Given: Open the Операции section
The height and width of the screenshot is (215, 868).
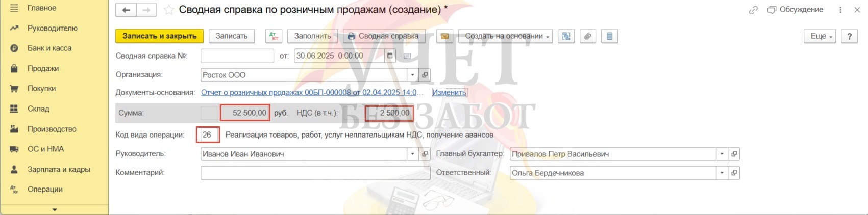Looking at the screenshot, I should (45, 190).
